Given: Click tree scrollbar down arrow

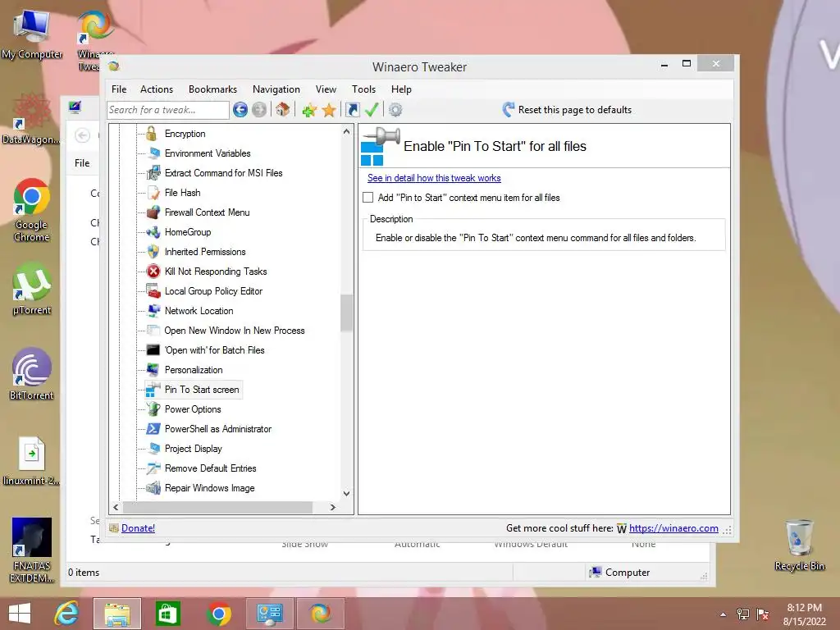Looking at the screenshot, I should pyautogui.click(x=347, y=493).
